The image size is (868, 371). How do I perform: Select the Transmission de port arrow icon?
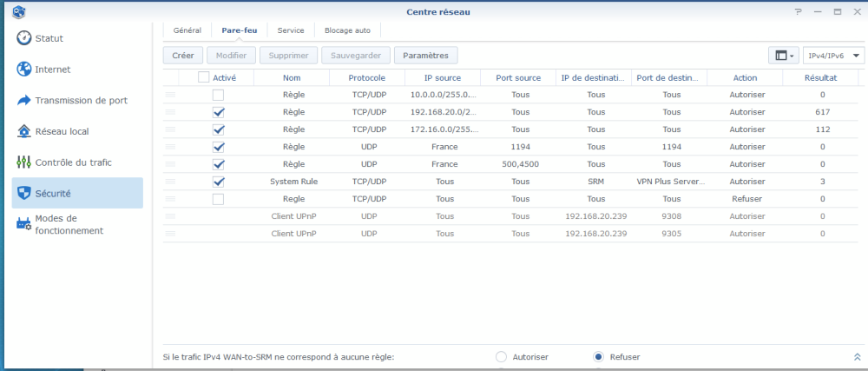(24, 101)
